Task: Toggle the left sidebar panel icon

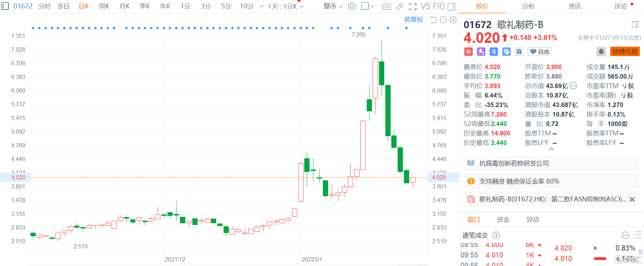Action: 5,6
